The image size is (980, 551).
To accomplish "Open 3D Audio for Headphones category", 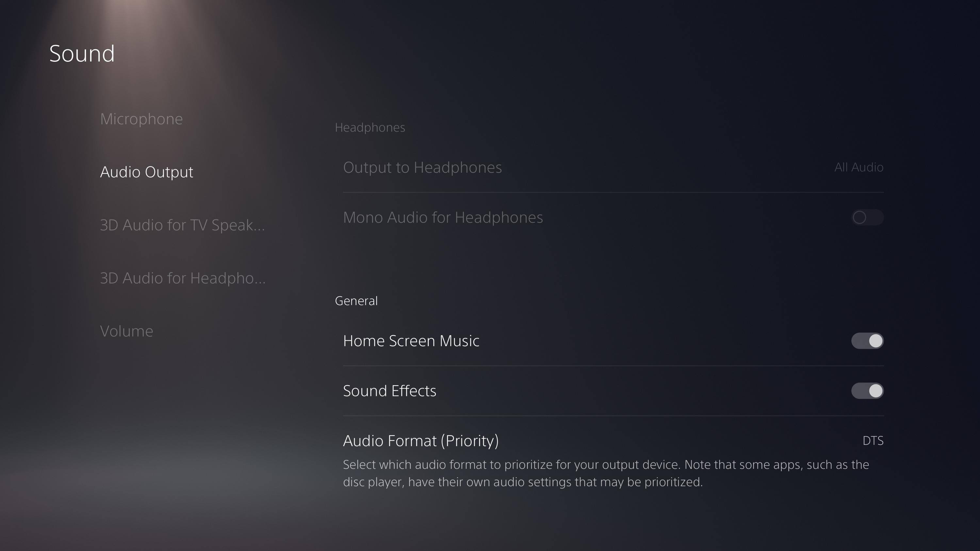I will click(x=183, y=278).
